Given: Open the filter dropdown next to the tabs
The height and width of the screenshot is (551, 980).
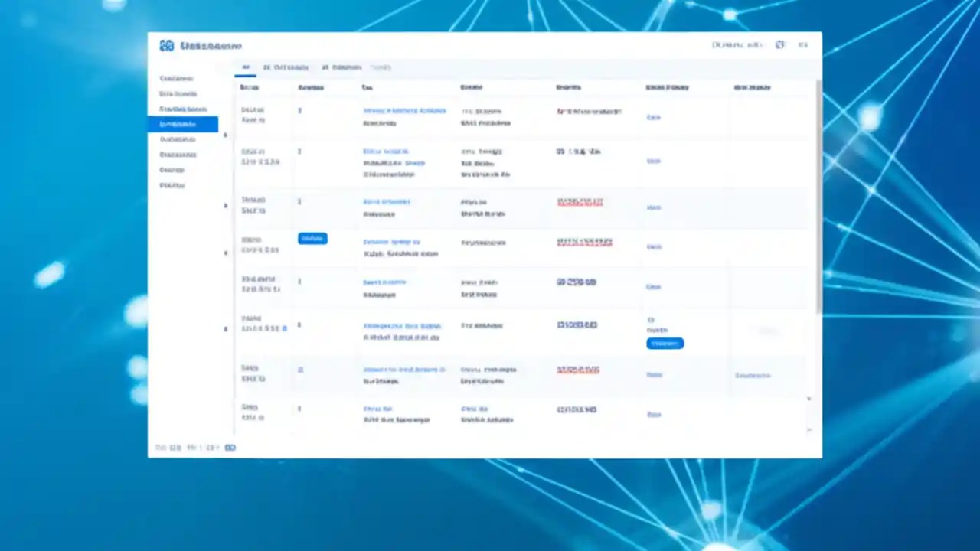Looking at the screenshot, I should 381,67.
